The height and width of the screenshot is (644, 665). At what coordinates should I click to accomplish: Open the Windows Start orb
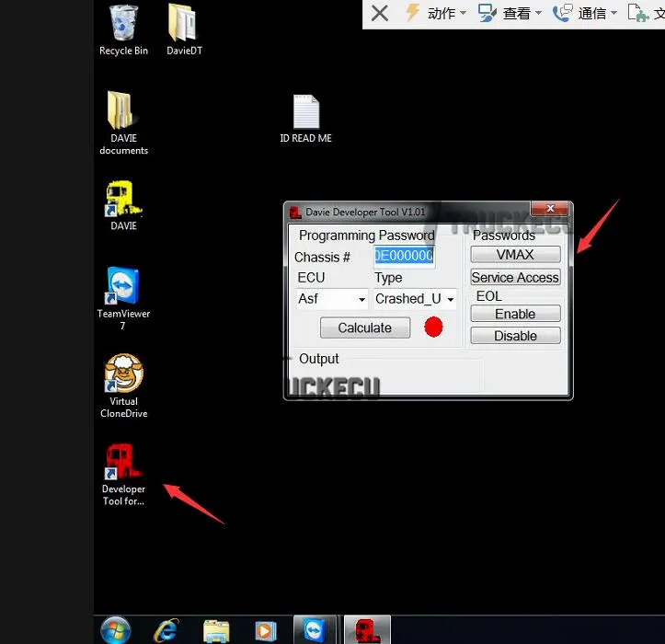click(115, 630)
